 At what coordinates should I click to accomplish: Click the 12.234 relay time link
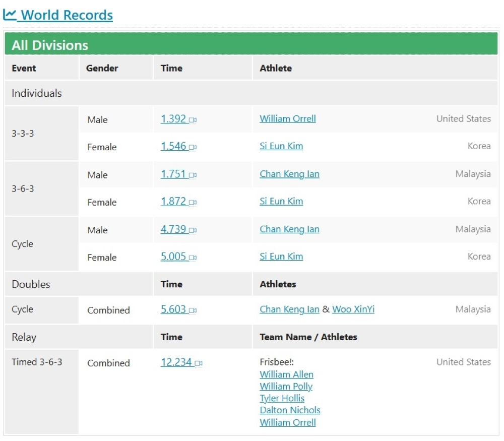click(176, 361)
